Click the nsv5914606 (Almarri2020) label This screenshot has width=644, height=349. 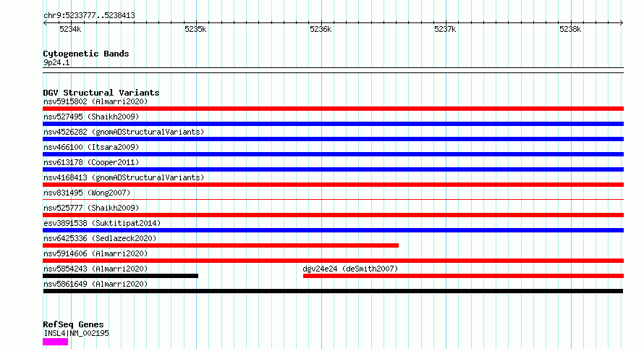[96, 253]
